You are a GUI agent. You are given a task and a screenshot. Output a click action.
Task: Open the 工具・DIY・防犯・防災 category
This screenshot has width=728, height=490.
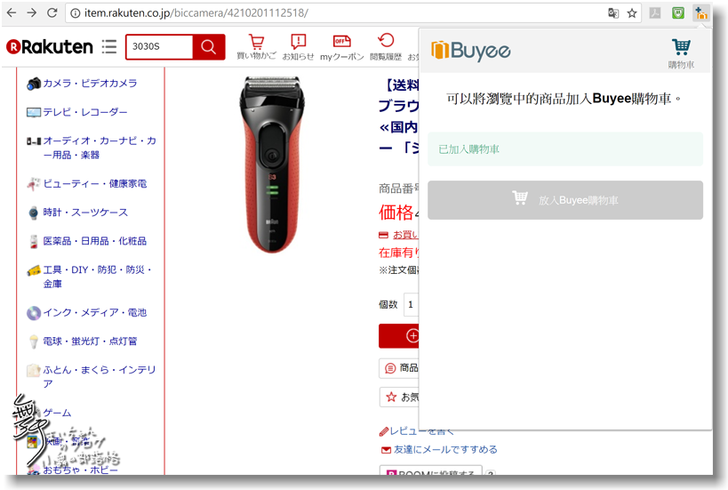[97, 277]
